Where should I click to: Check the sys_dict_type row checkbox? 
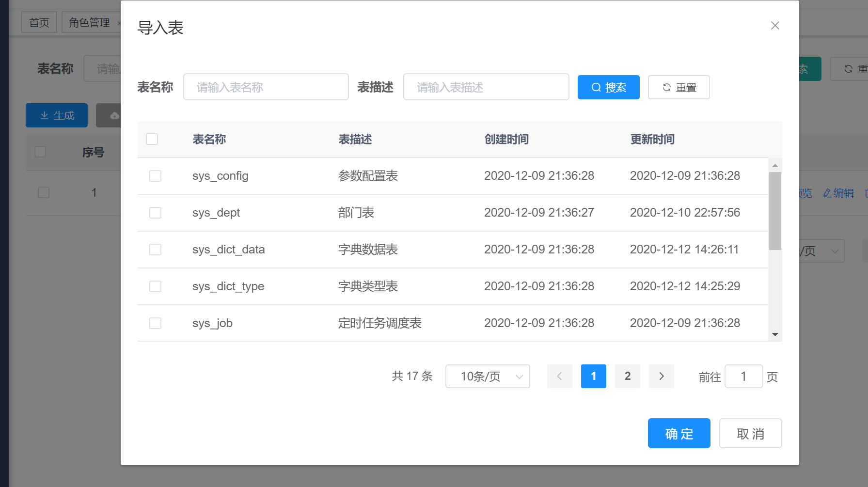pyautogui.click(x=155, y=286)
